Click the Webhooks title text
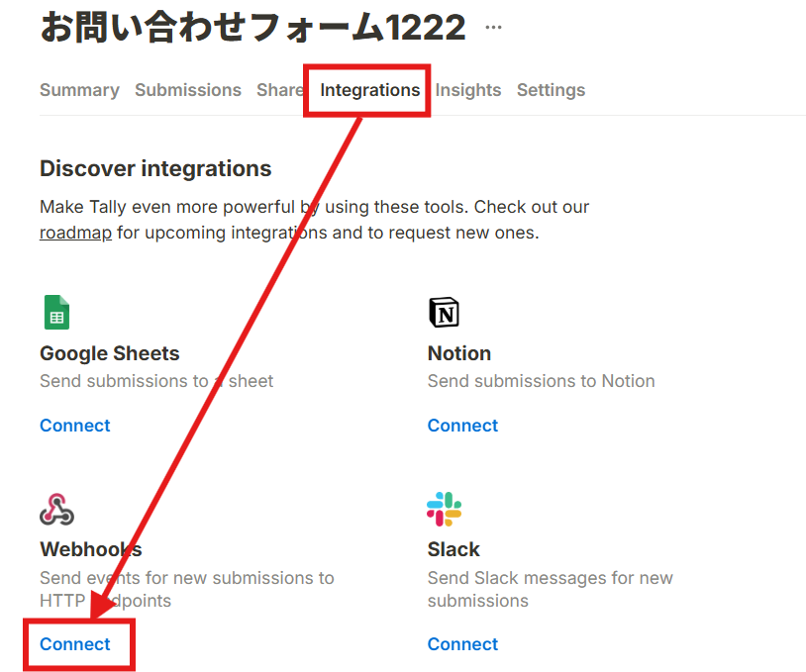Viewport: 806px width, 672px height. coord(91,549)
